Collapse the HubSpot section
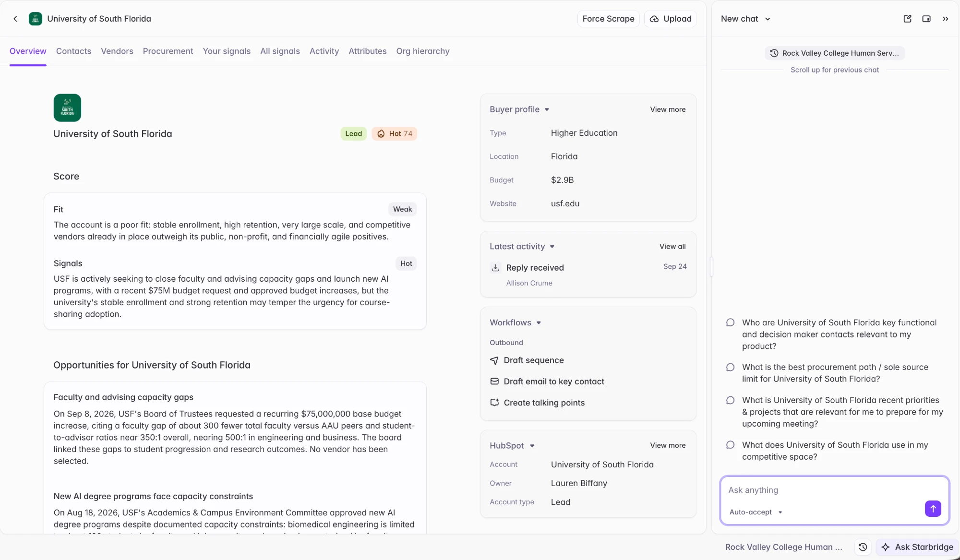This screenshot has height=560, width=960. click(x=532, y=446)
